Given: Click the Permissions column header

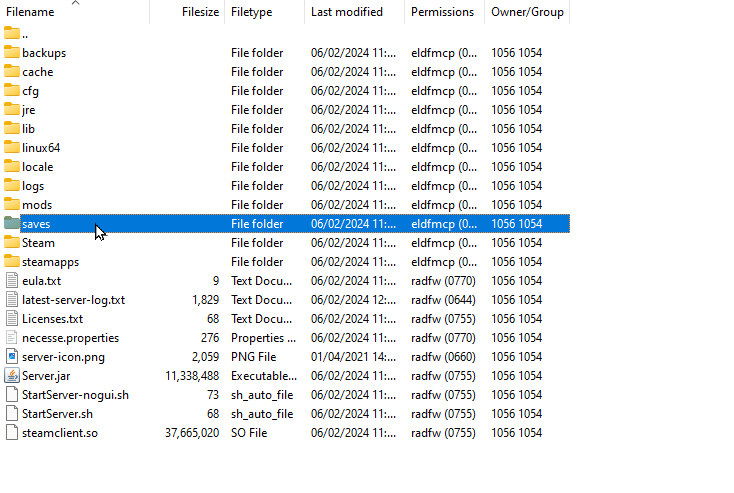Looking at the screenshot, I should coord(444,12).
